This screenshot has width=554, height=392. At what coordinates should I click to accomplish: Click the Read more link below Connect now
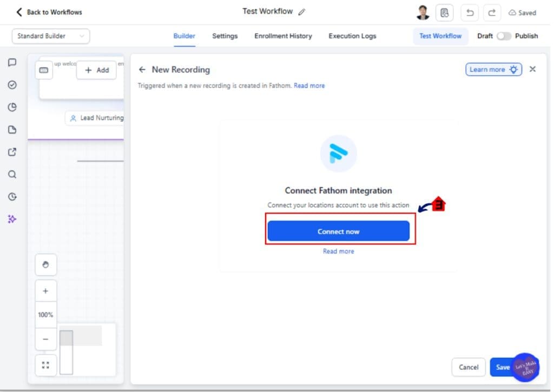tap(338, 251)
